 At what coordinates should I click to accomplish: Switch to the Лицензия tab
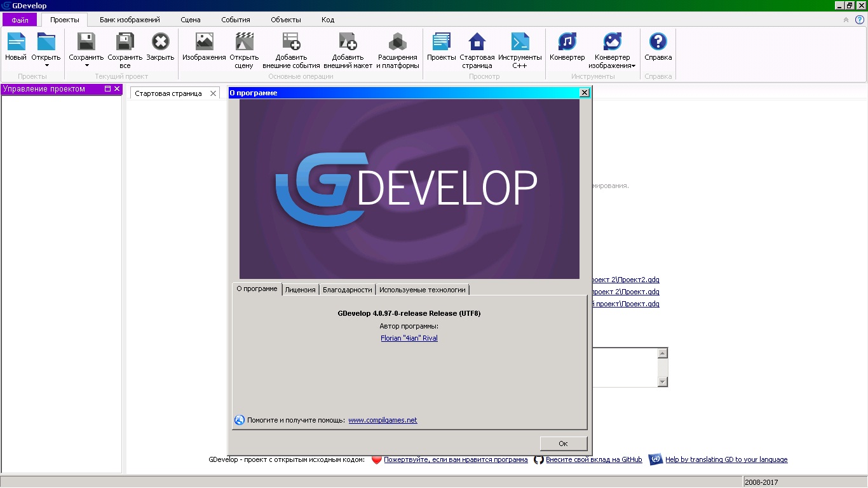[x=300, y=289]
